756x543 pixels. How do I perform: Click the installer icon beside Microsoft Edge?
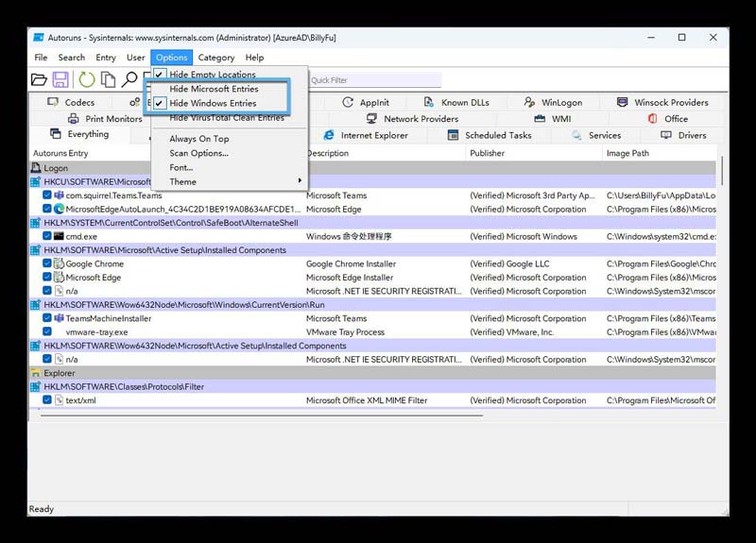coord(59,277)
